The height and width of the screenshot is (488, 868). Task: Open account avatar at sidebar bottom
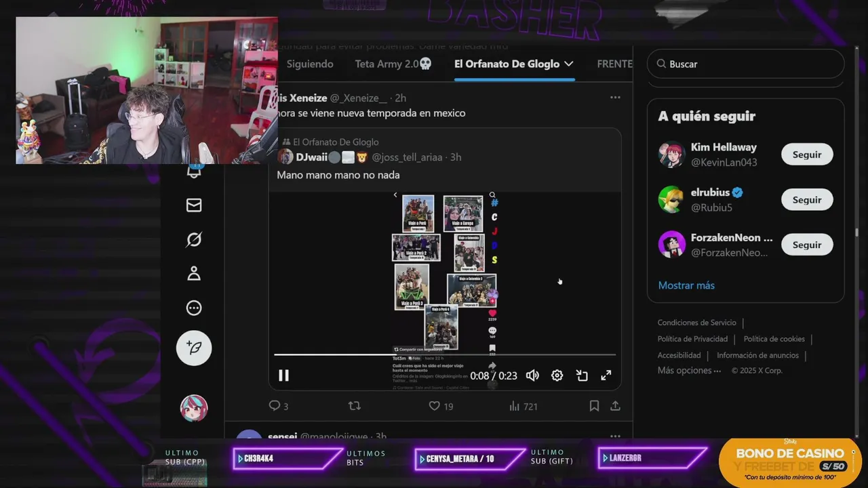tap(194, 408)
